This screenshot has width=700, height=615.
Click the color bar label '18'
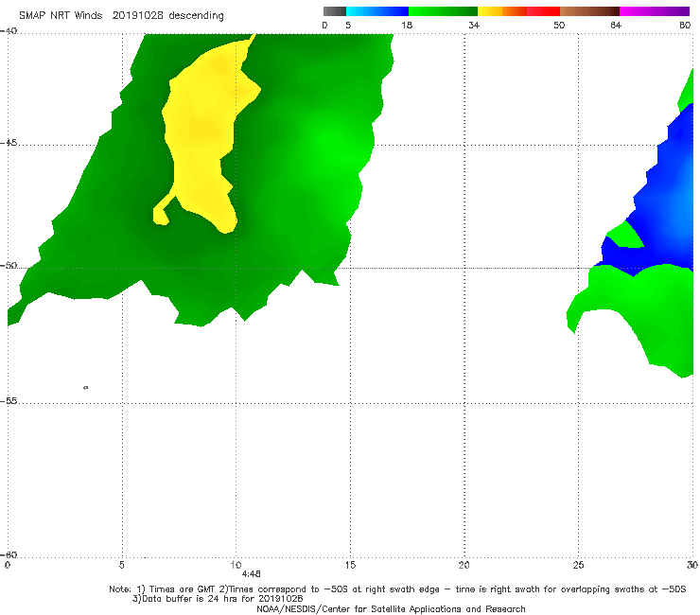point(407,25)
